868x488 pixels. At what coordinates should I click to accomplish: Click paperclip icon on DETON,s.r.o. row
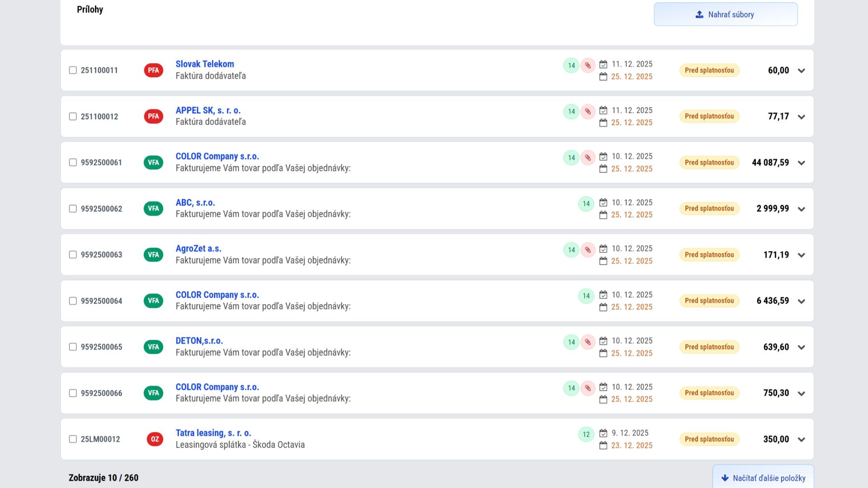pyautogui.click(x=588, y=342)
